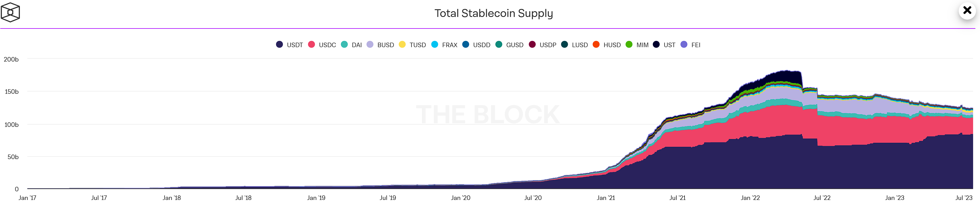Image resolution: width=980 pixels, height=202 pixels.
Task: Click the HUSD orange legend dot
Action: click(596, 45)
